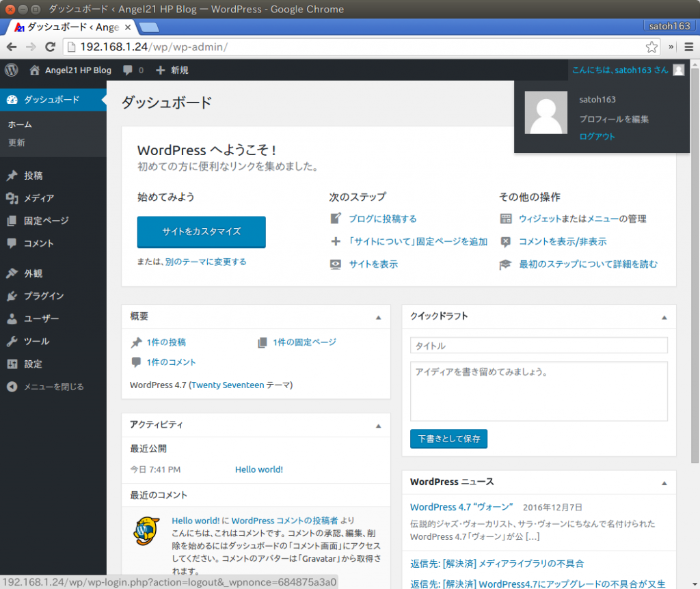The width and height of the screenshot is (700, 589).
Task: Click the plug icon beside プラグイン
Action: (12, 296)
